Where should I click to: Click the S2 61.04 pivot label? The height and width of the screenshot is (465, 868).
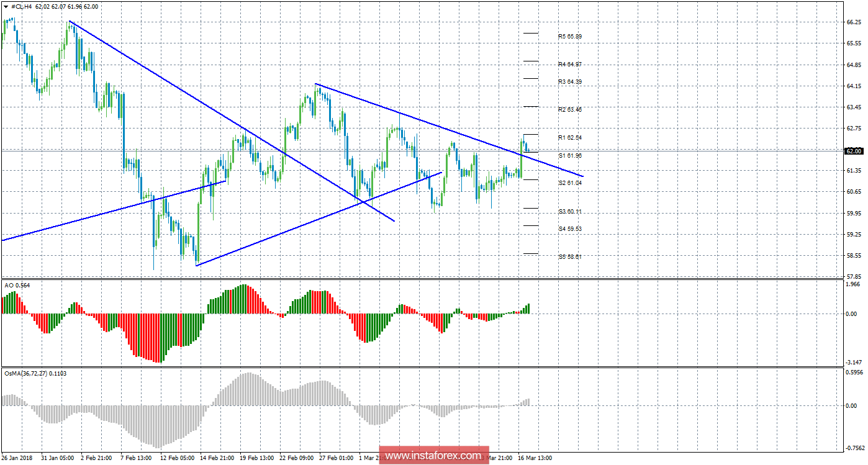click(x=570, y=183)
